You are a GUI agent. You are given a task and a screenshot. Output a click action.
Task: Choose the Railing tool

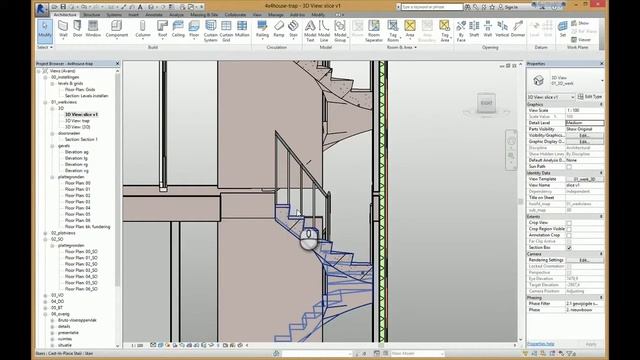[x=262, y=29]
